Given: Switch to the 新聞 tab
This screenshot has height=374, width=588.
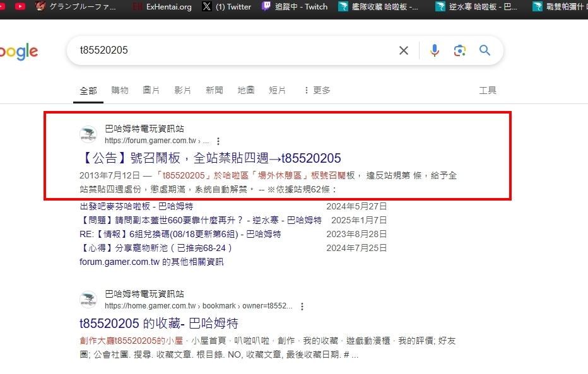Looking at the screenshot, I should (x=214, y=90).
